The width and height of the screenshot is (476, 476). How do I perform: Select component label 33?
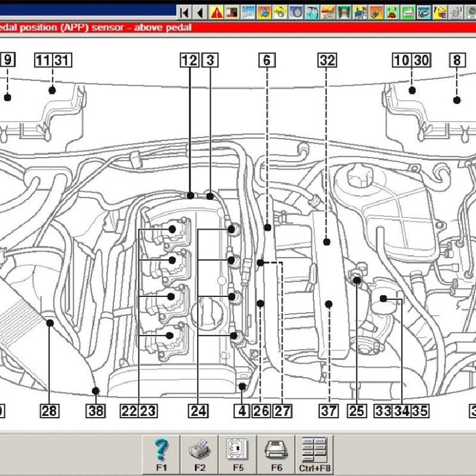(x=383, y=411)
